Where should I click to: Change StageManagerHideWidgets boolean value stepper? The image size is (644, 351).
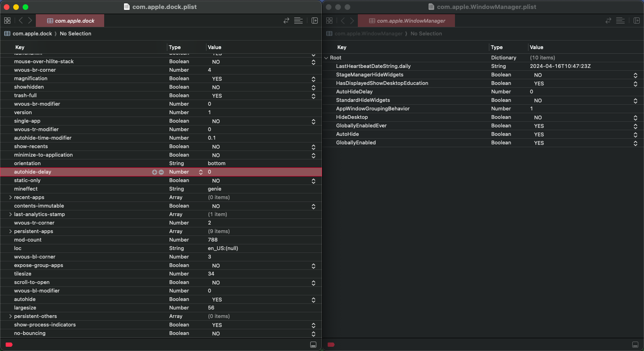[636, 75]
